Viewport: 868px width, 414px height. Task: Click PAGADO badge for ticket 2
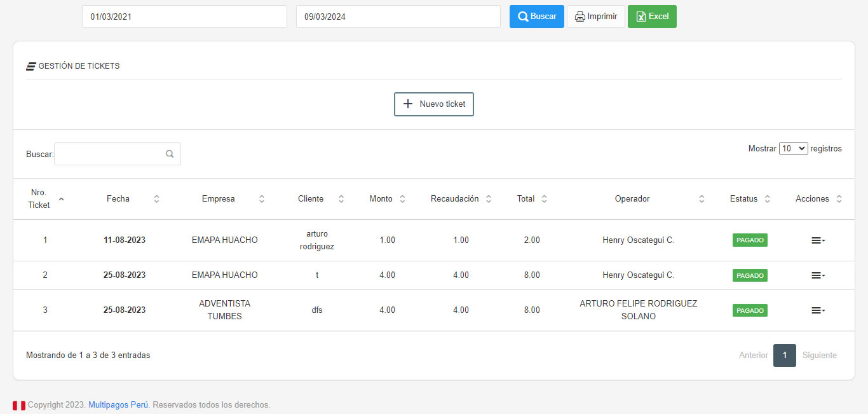tap(750, 275)
